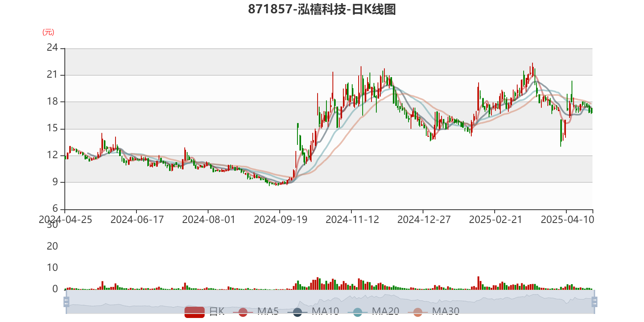Click the MA10 dark legend marker
Screen dimensions: 644x322
point(297,312)
